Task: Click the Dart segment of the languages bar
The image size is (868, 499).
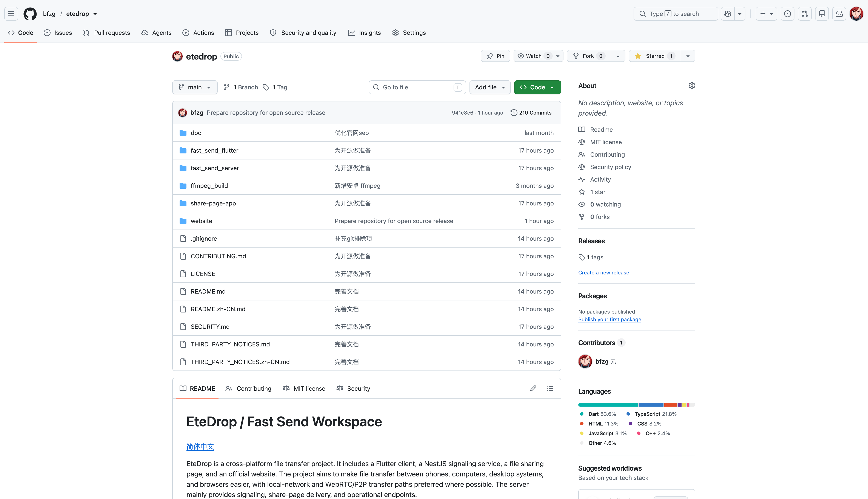Action: [x=608, y=405]
